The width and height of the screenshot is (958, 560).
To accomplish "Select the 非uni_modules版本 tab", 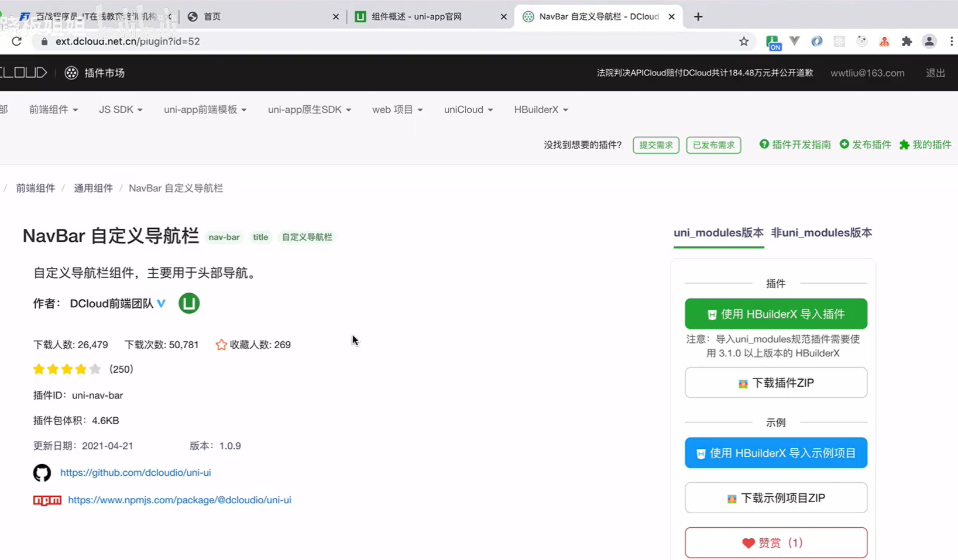I will pyautogui.click(x=822, y=233).
